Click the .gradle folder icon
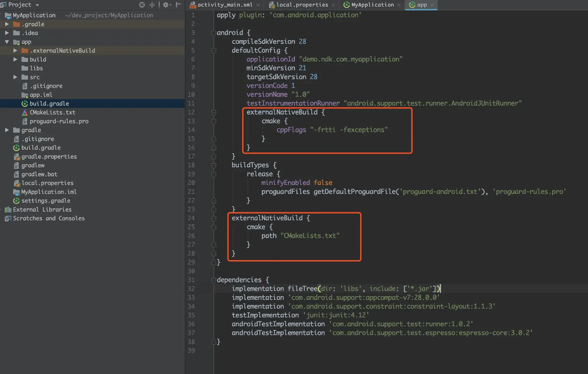 pos(16,24)
